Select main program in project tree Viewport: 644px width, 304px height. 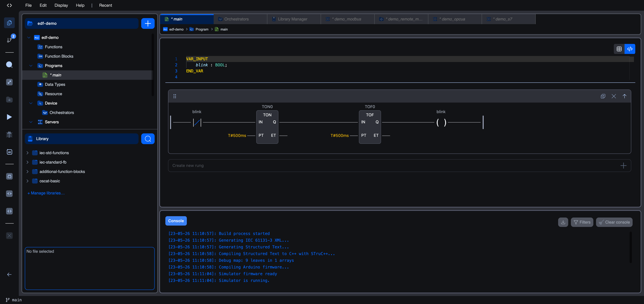coord(87,75)
